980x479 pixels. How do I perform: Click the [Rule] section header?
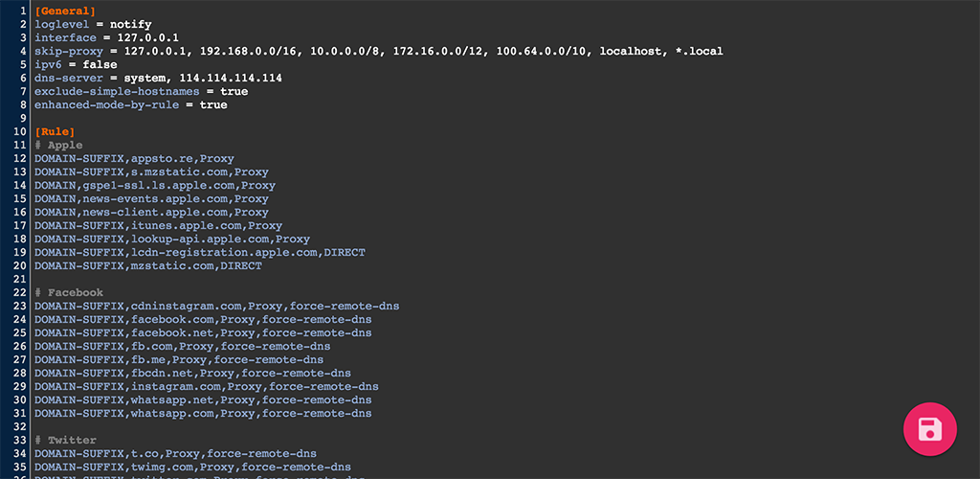(55, 131)
